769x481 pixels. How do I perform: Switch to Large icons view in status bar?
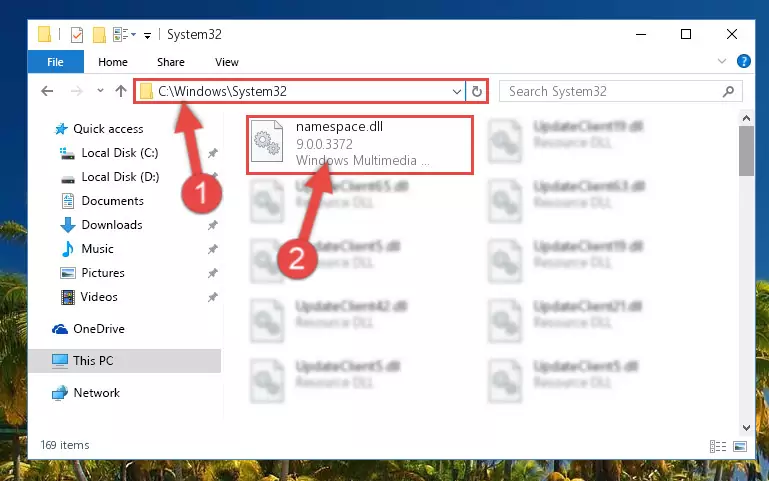740,446
